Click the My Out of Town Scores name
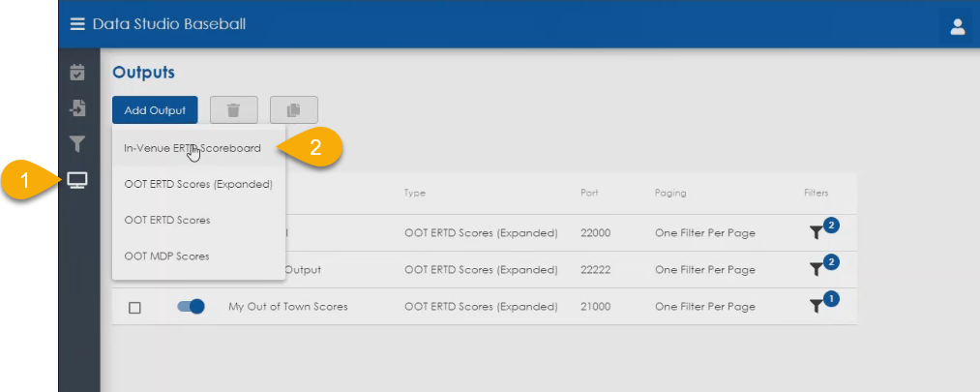Image resolution: width=980 pixels, height=392 pixels. (287, 307)
